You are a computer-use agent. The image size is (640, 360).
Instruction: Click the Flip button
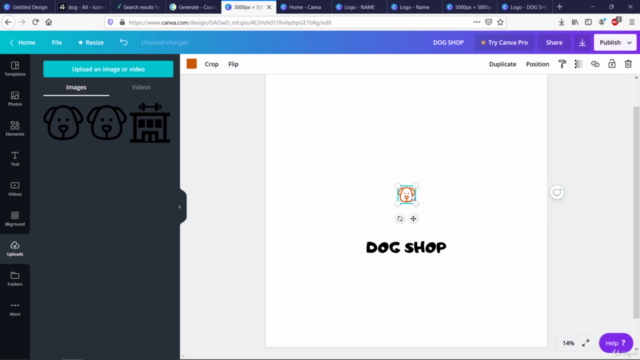click(x=233, y=64)
